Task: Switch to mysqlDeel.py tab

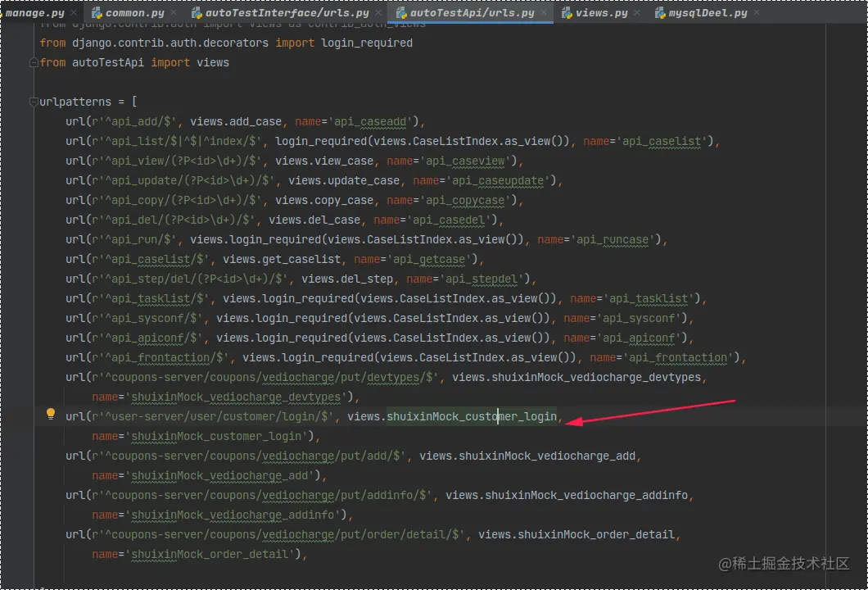Action: click(708, 12)
